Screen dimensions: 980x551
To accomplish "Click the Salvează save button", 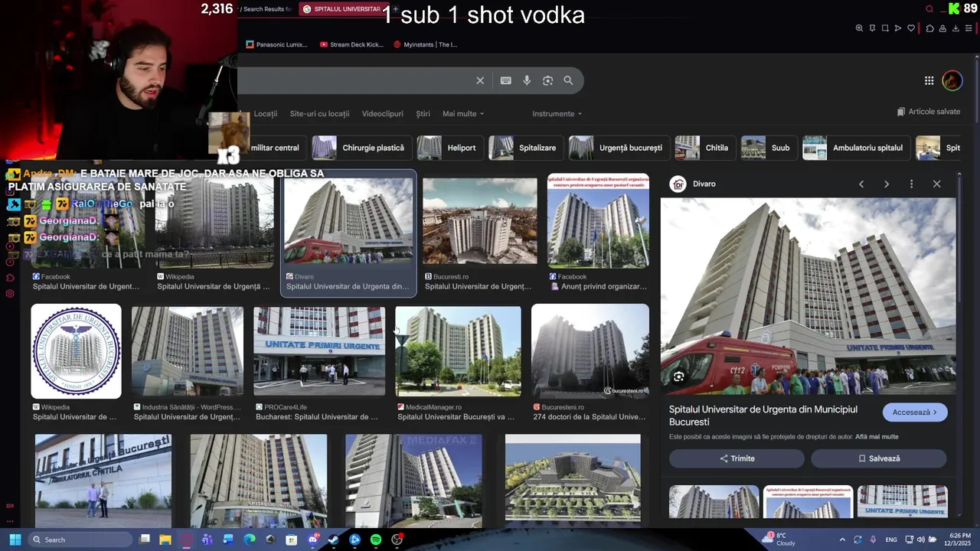I will coord(879,458).
